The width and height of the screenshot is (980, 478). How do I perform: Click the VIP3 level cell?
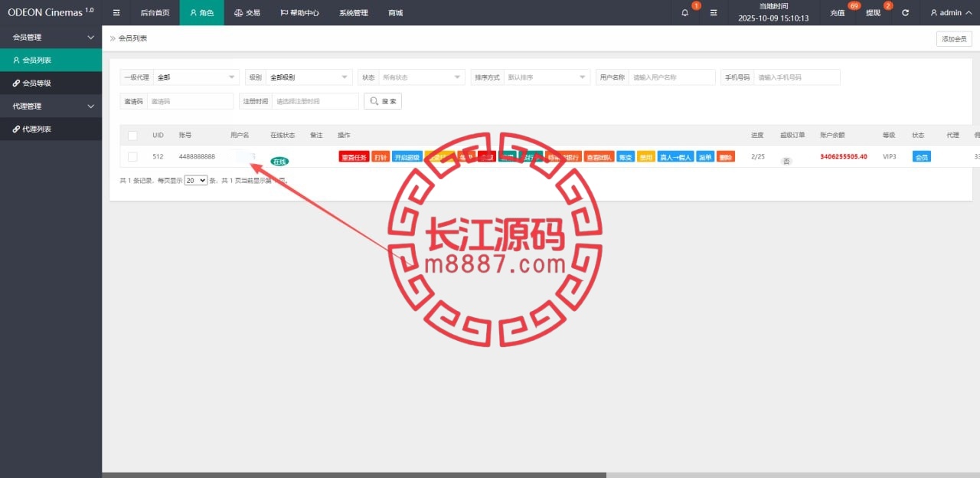point(889,156)
